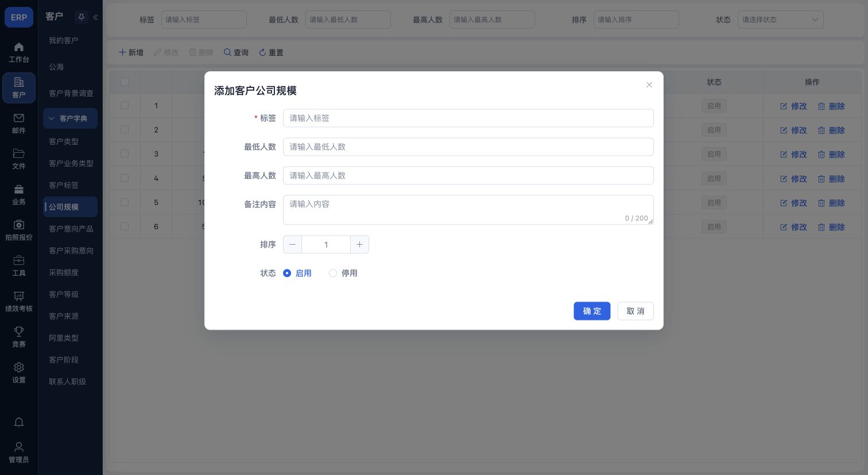The height and width of the screenshot is (475, 868).
Task: Open the 竞赛 trophy section
Action: 19,337
